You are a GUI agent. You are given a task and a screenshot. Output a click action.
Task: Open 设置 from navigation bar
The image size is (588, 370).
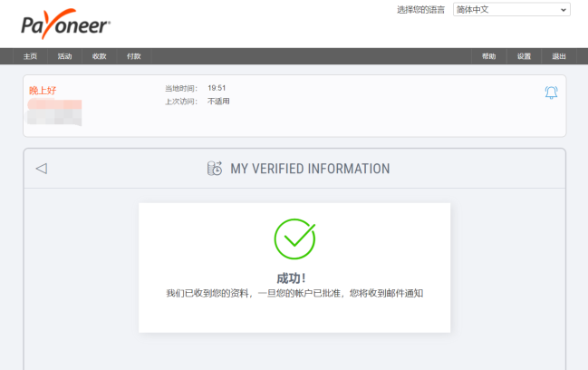coord(524,56)
